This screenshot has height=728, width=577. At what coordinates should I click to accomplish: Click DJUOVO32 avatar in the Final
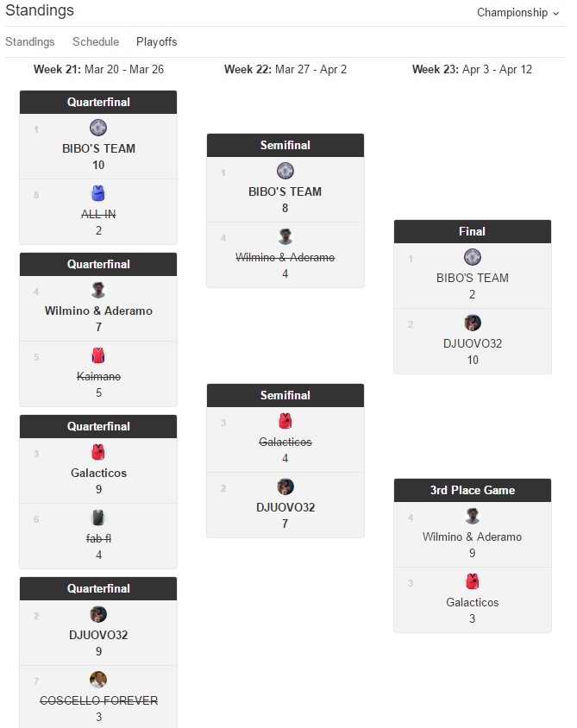pos(473,323)
